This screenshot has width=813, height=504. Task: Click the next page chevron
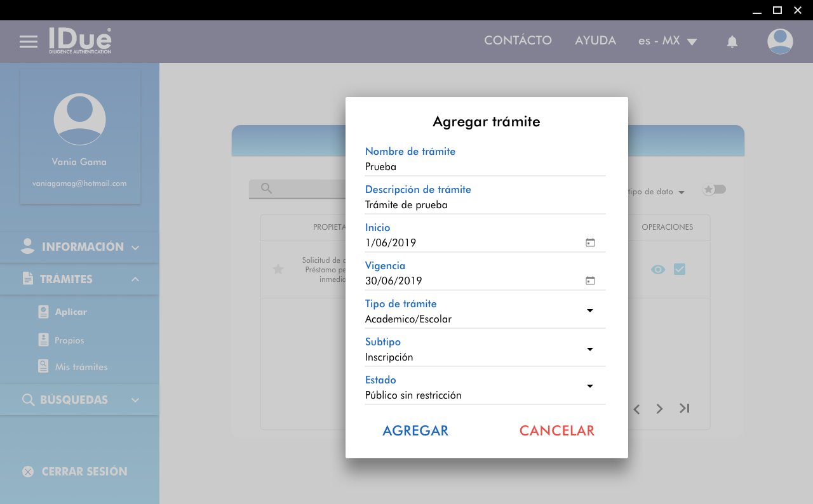click(x=659, y=409)
